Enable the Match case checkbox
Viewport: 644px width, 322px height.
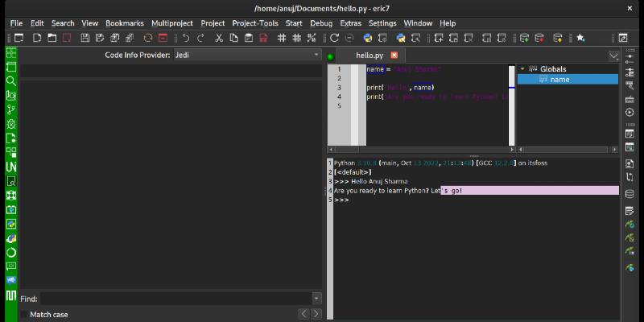coord(23,314)
